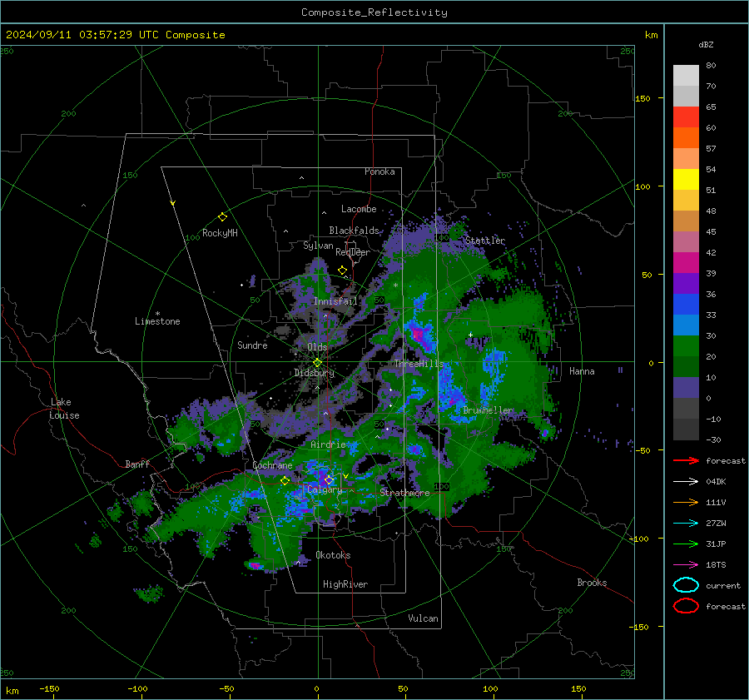Select the magenta 42 dBZ color swatch

click(x=686, y=262)
